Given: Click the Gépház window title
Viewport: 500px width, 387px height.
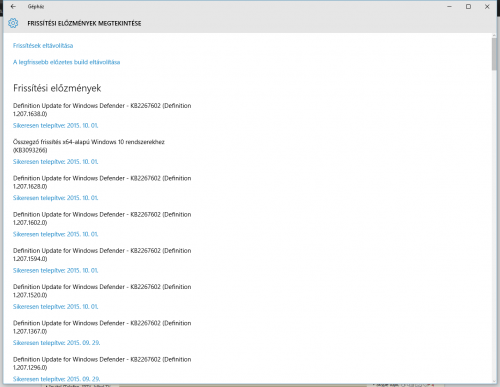Looking at the screenshot, I should pos(36,6).
